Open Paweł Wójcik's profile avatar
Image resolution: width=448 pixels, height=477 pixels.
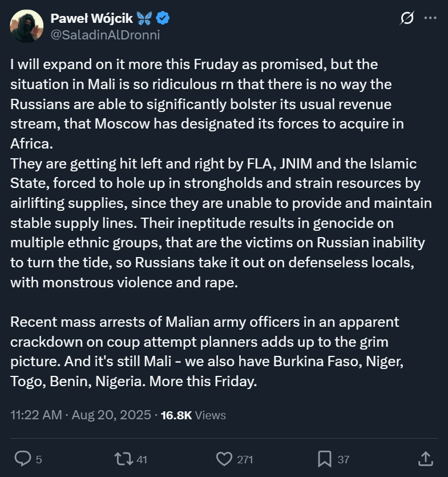click(x=27, y=26)
